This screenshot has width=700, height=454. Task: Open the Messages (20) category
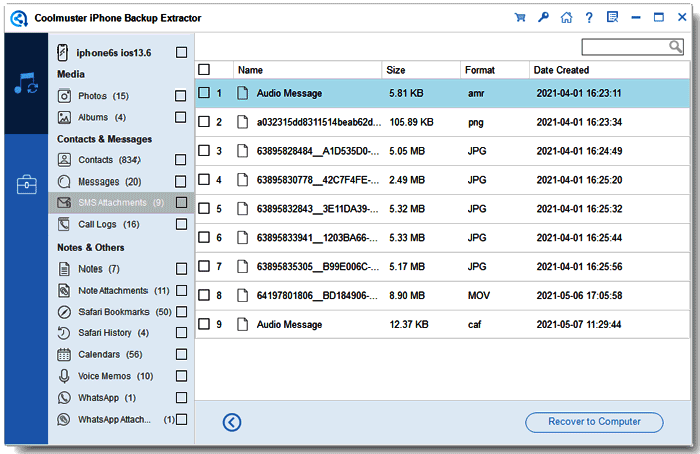point(110,182)
